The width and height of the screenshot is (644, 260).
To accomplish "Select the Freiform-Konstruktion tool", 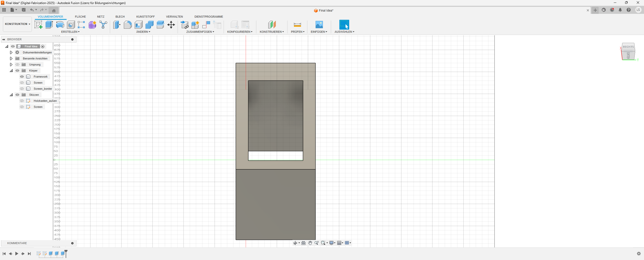I will [92, 24].
